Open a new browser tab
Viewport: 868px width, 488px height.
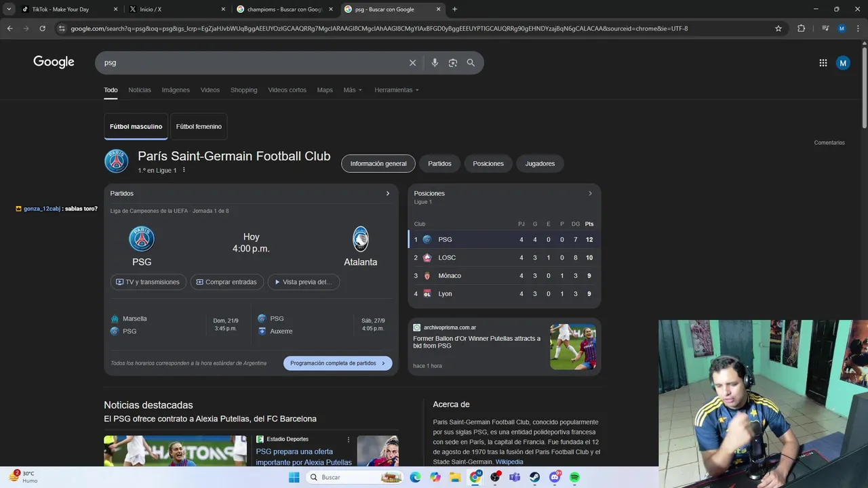click(454, 9)
